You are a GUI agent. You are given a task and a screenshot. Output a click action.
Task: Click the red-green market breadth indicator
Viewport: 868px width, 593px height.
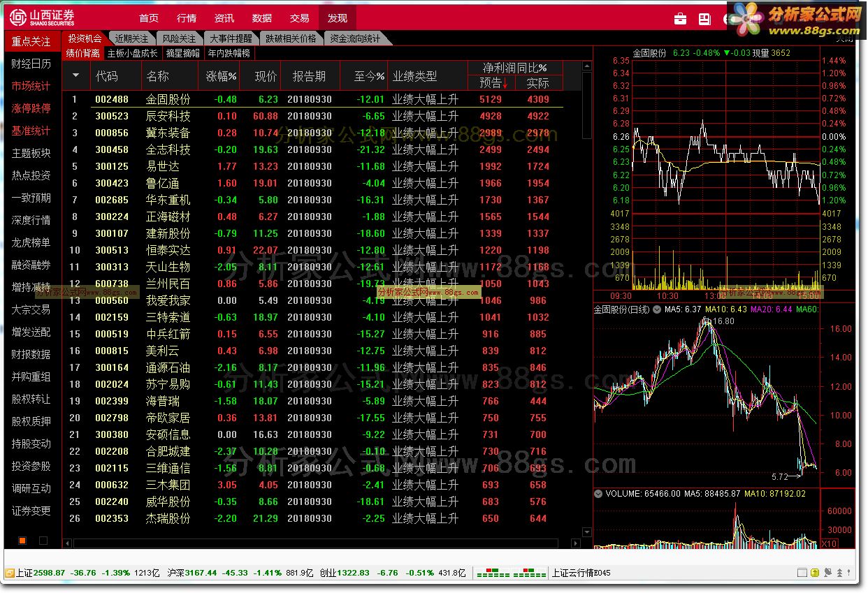pos(511,573)
